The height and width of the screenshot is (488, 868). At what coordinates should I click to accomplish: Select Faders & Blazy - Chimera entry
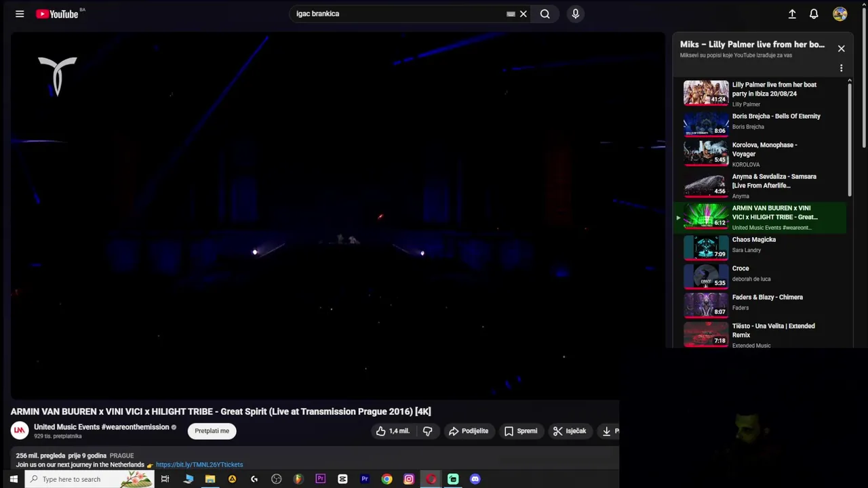759,304
